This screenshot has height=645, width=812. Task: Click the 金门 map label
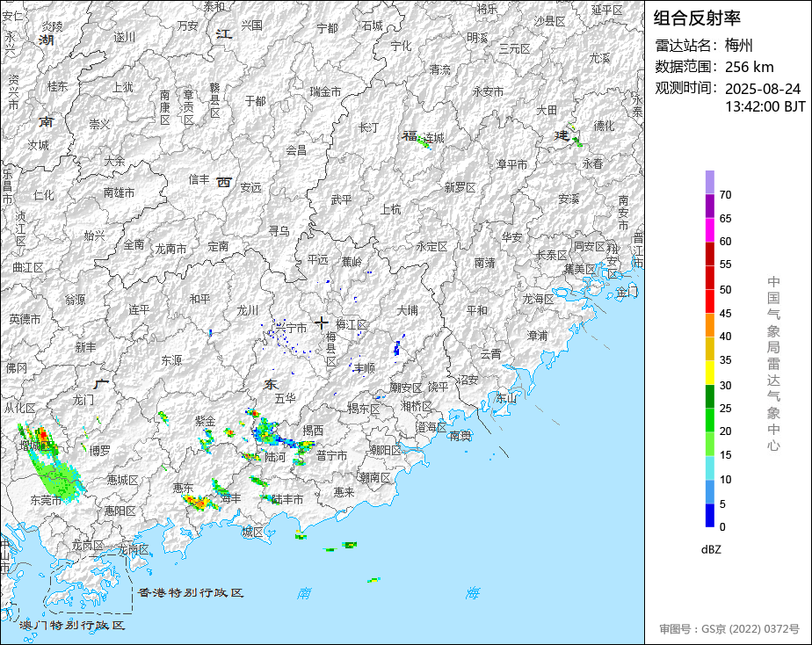(x=627, y=292)
